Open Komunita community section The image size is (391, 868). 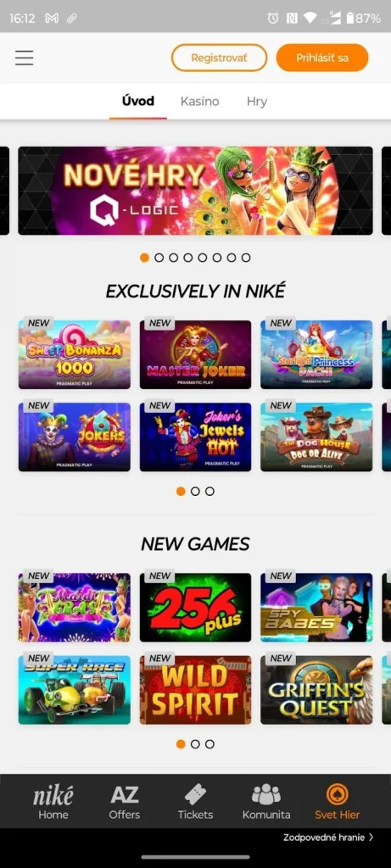[266, 801]
